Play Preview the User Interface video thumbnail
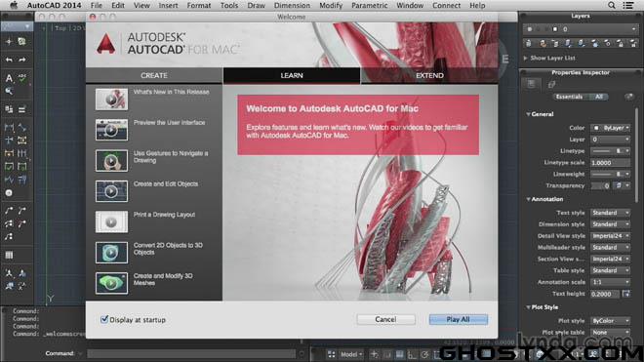 (111, 130)
